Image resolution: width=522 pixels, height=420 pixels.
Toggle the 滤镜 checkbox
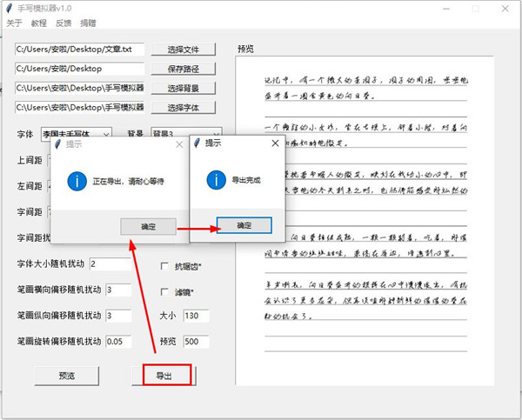166,291
